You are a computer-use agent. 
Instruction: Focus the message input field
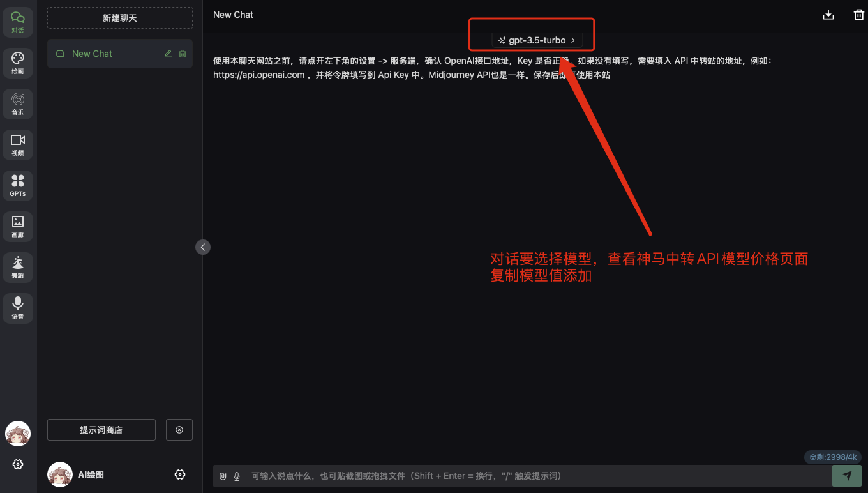tap(539, 476)
